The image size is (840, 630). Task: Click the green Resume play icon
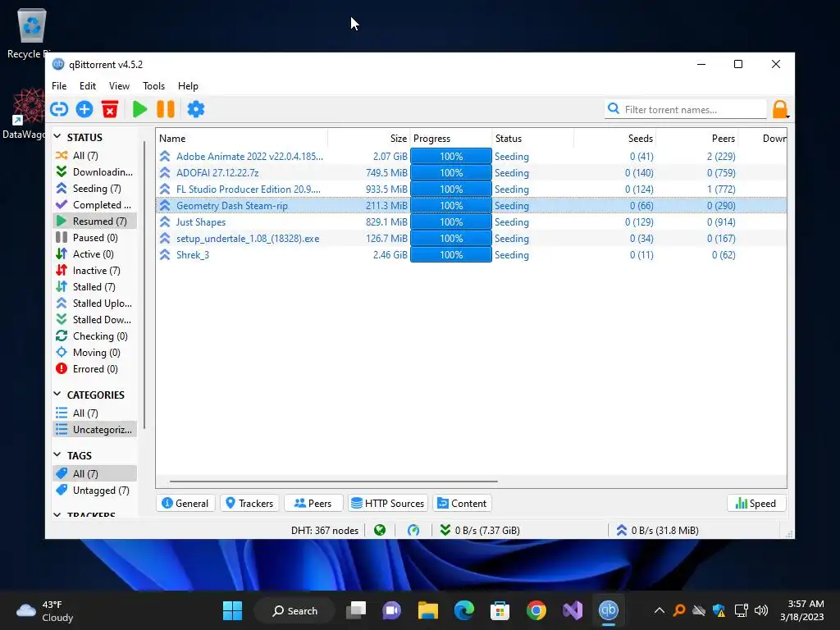pos(139,109)
